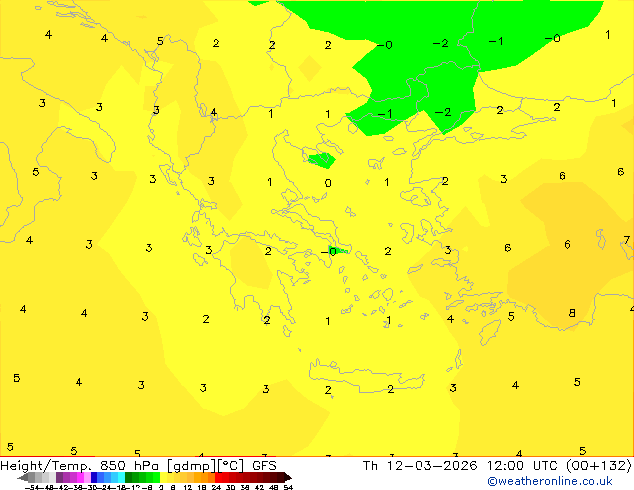The width and height of the screenshot is (634, 490).
Task: Click the forecast date "12-03-2026"
Action: (432, 466)
